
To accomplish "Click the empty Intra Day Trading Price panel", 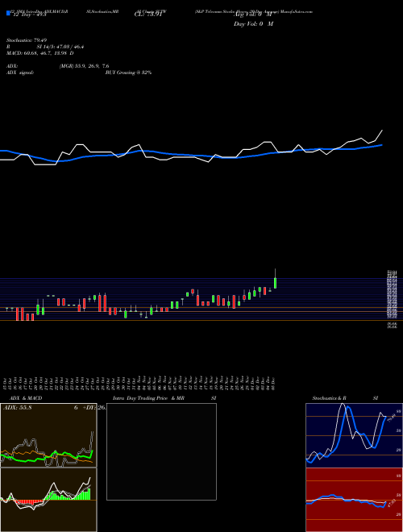I will pyautogui.click(x=161, y=451).
